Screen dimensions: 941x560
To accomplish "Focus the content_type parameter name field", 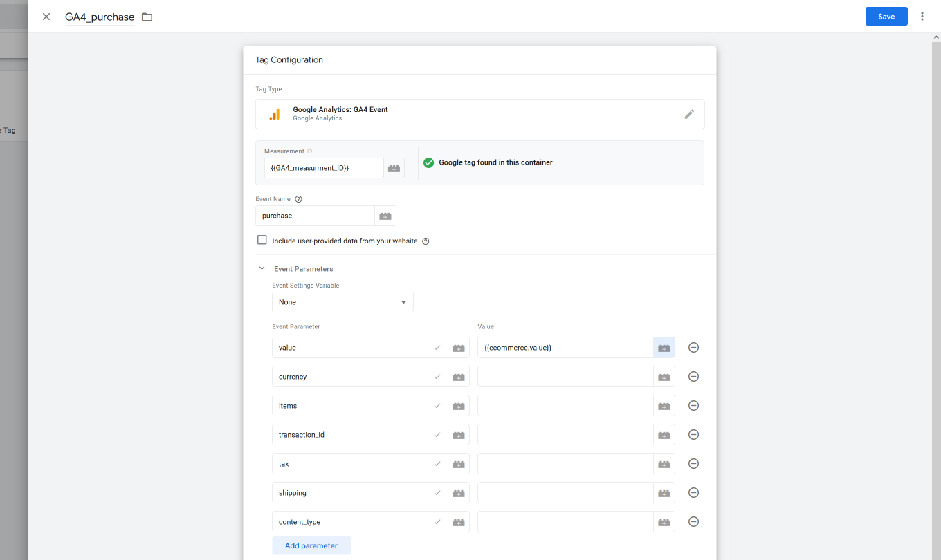I will coord(360,522).
